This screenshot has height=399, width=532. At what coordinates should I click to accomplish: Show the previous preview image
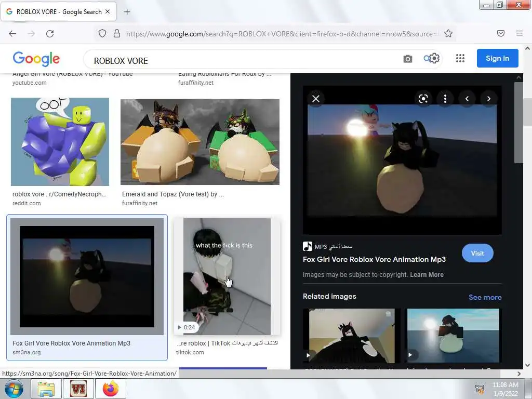(x=467, y=99)
